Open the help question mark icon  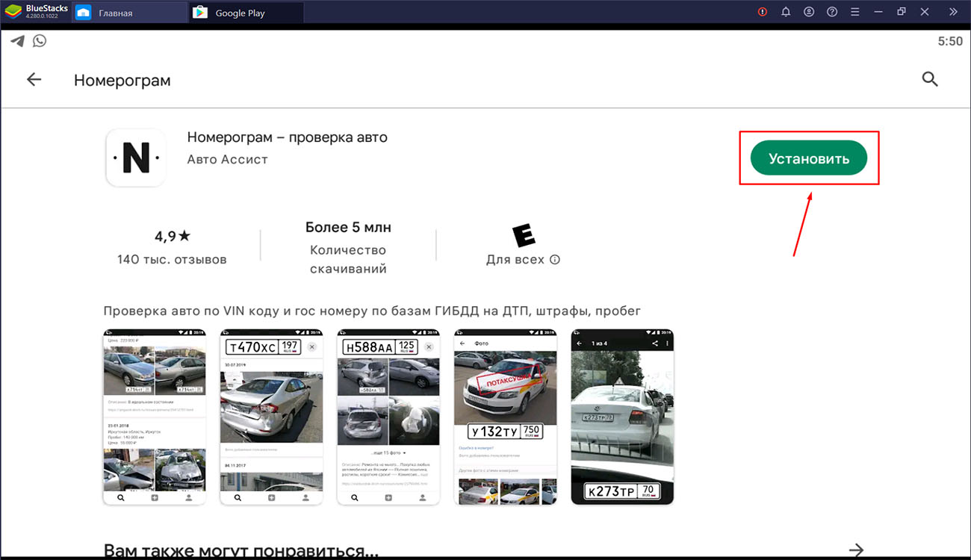tap(832, 12)
